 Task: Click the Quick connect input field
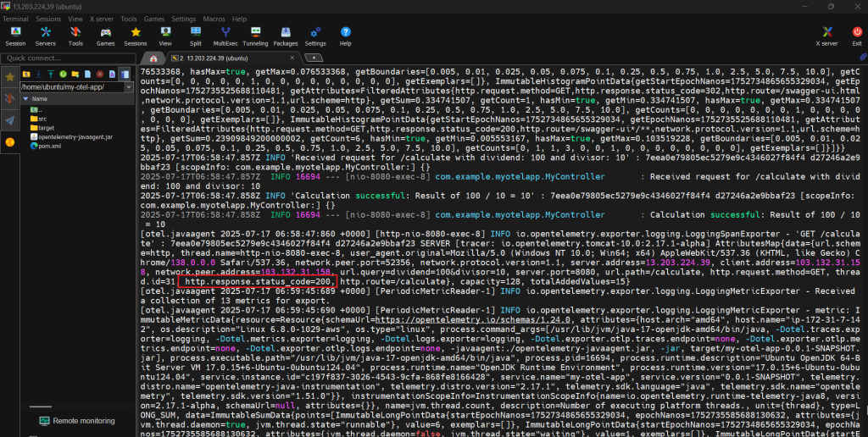[68, 58]
